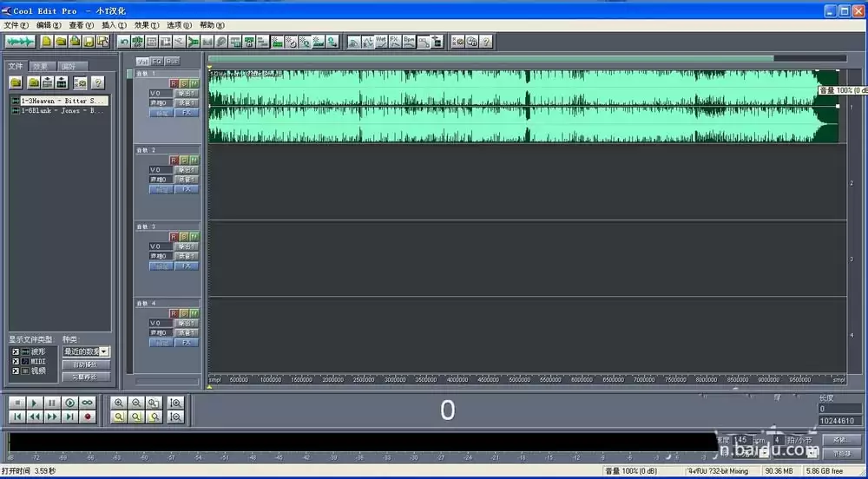Start recording with the red record button

[88, 417]
